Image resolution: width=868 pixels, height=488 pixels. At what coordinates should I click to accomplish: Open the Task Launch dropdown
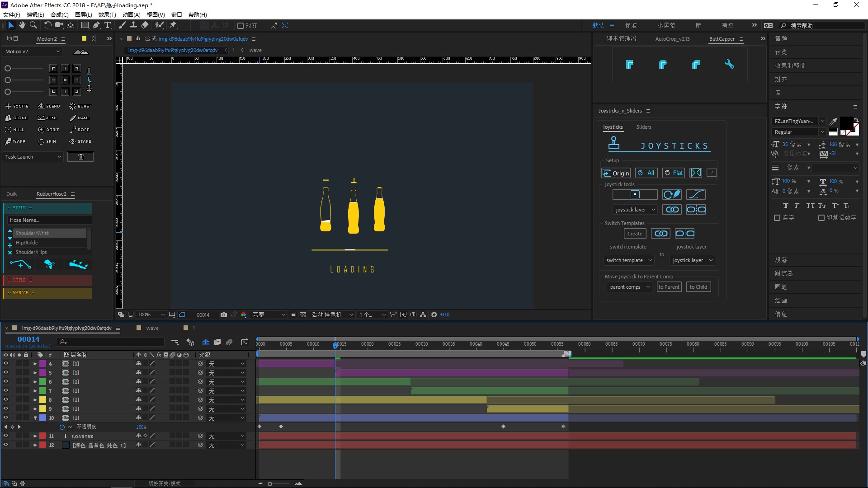tap(33, 157)
